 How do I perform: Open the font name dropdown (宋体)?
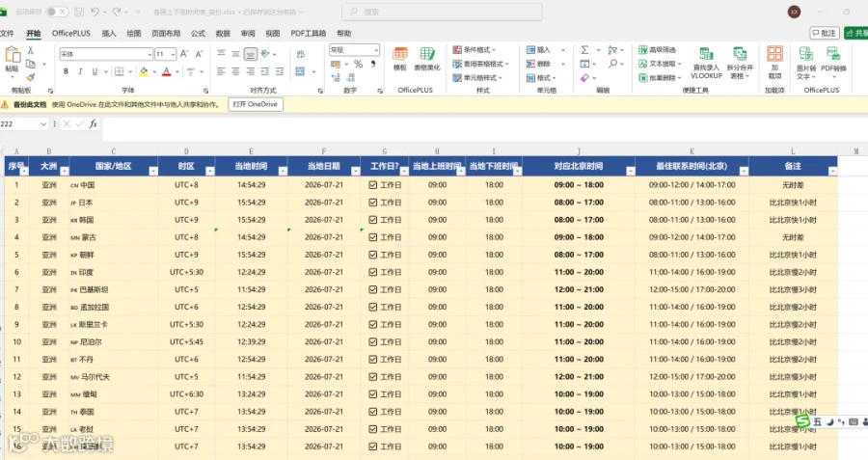point(149,54)
